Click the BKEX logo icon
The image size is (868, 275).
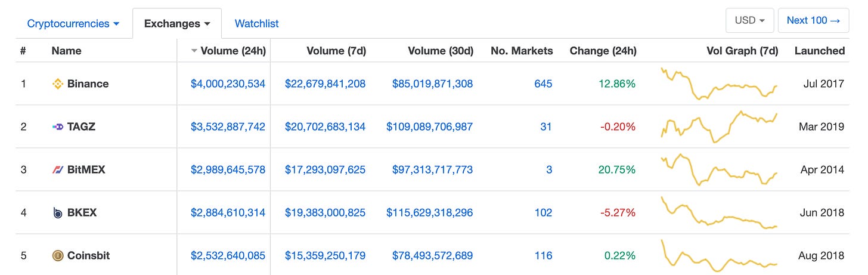[x=58, y=213]
